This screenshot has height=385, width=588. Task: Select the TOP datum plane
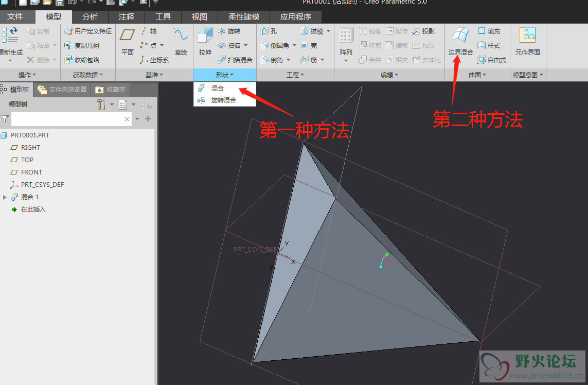(27, 160)
